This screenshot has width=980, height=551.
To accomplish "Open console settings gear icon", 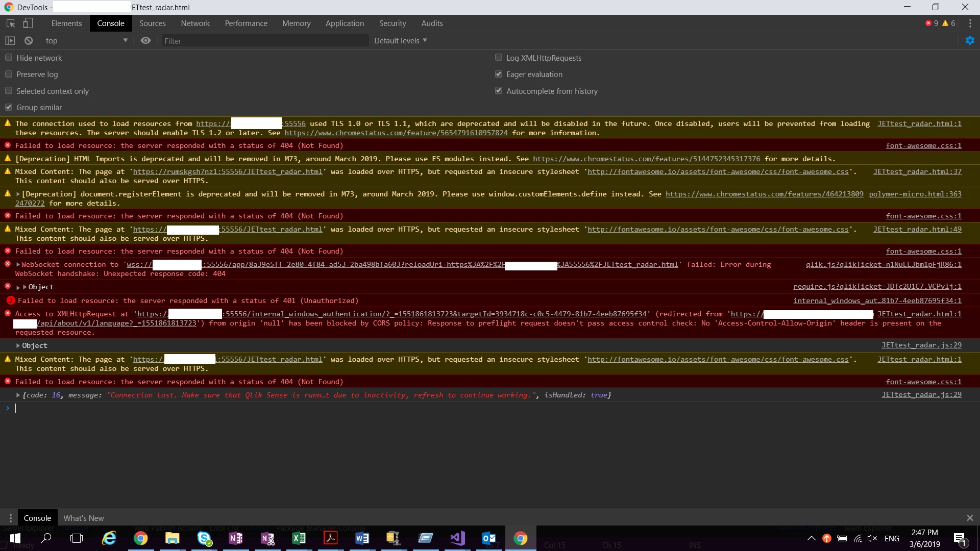I will (970, 41).
